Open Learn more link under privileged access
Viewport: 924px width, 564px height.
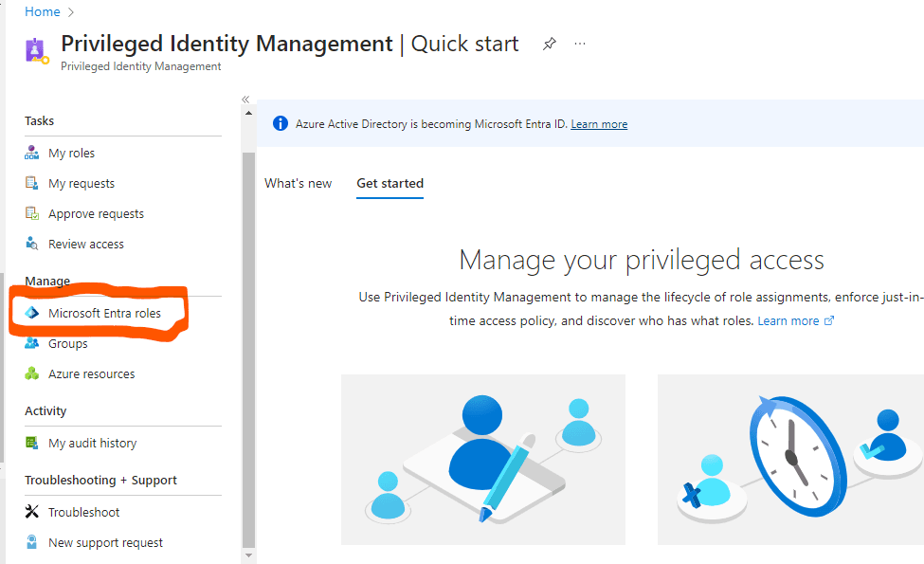click(788, 321)
